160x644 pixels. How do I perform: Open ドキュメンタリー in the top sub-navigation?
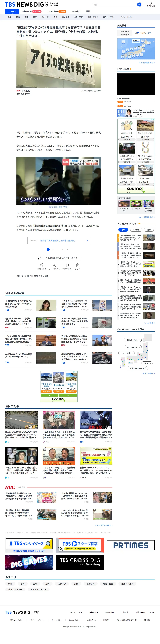(x=127, y=17)
